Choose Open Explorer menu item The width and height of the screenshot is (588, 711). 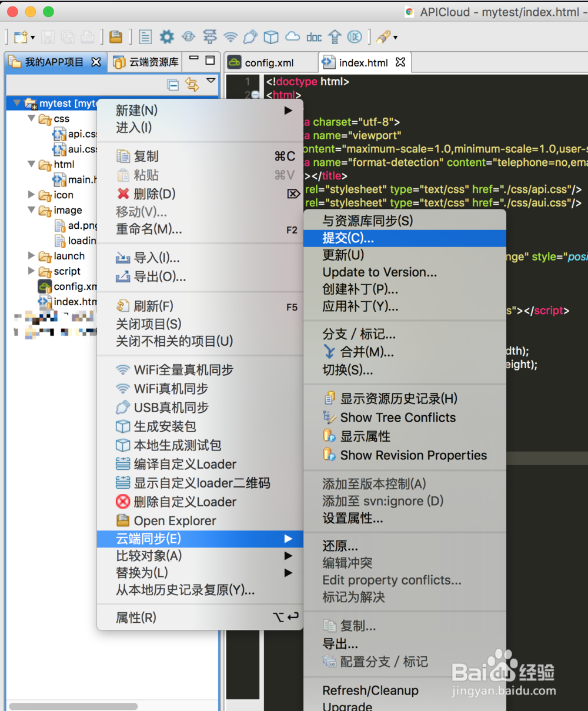[x=200, y=520]
